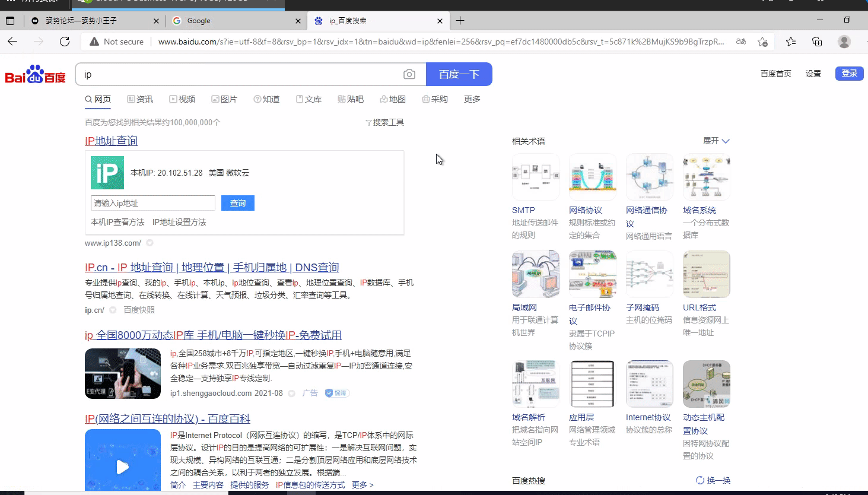868x495 pixels.
Task: Switch to the 图片 tab
Action: tap(224, 99)
